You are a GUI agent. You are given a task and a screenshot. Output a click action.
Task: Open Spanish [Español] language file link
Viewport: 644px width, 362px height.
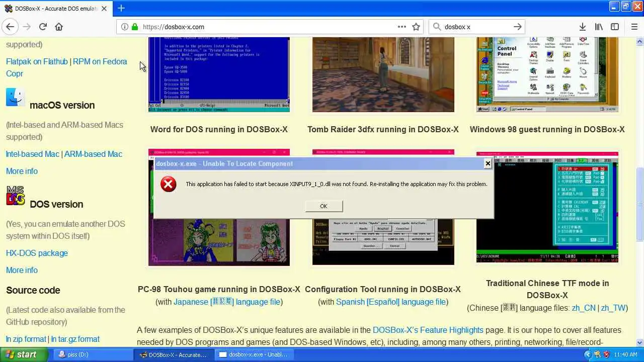click(x=391, y=302)
